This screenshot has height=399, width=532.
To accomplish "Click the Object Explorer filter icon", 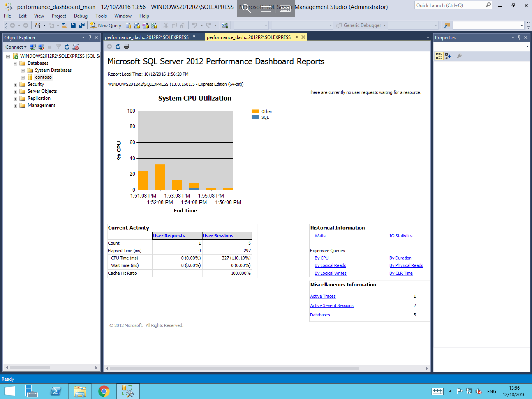I will tap(58, 47).
